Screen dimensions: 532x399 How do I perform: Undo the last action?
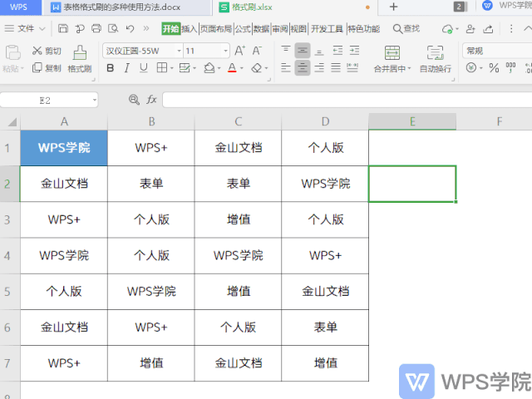(130, 28)
